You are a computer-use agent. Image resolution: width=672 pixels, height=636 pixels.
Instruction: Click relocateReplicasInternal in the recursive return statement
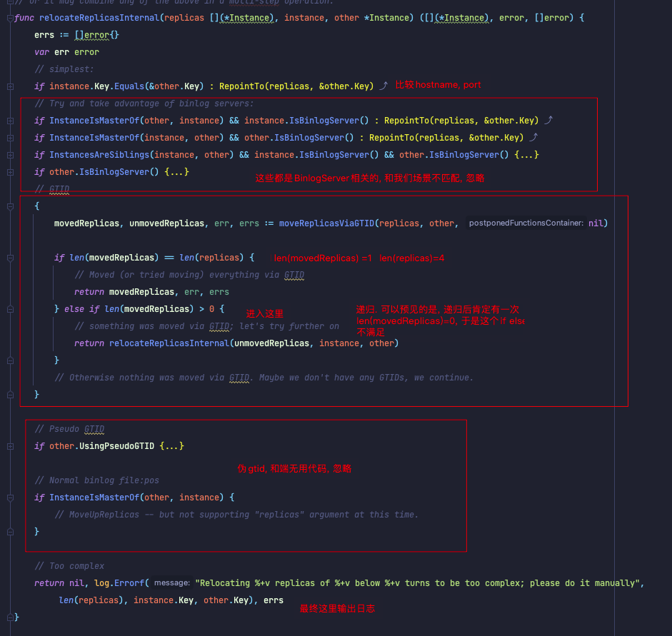coord(169,343)
